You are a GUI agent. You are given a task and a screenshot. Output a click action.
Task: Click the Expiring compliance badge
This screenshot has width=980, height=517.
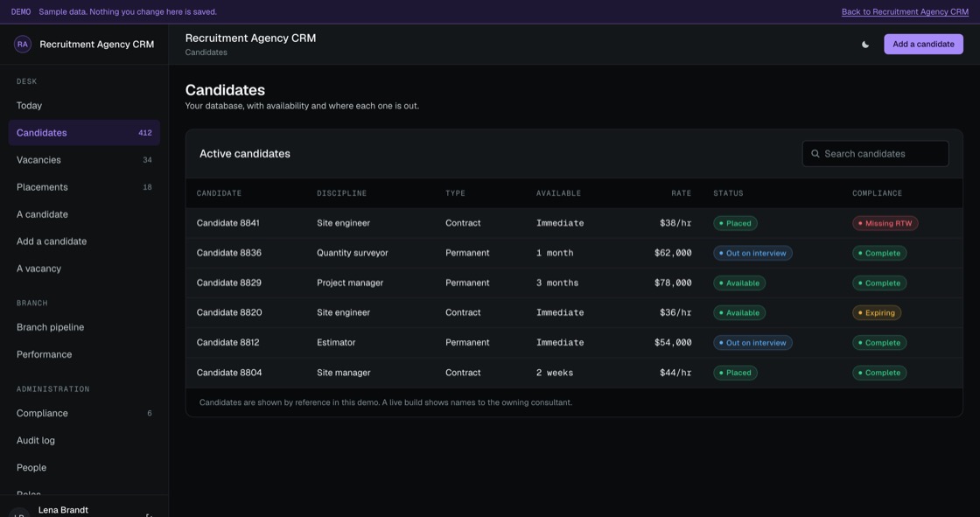[877, 312]
